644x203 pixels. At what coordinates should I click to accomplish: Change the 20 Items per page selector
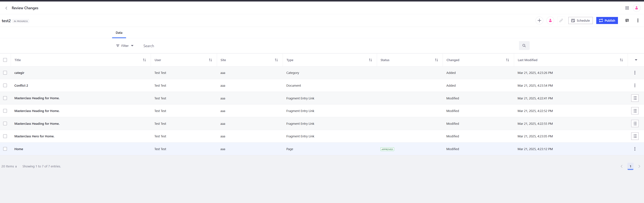pos(9,166)
